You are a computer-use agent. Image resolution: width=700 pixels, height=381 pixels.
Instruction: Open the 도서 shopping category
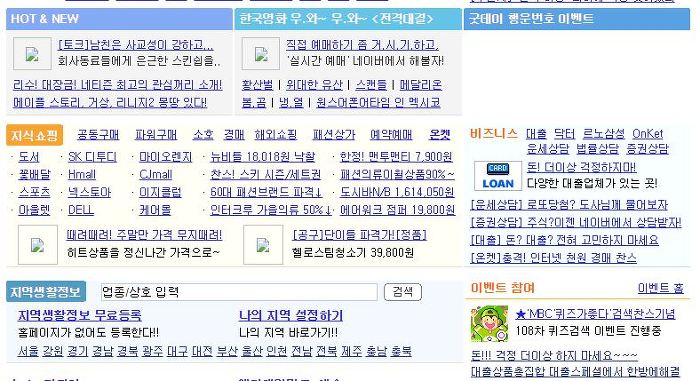[29, 157]
